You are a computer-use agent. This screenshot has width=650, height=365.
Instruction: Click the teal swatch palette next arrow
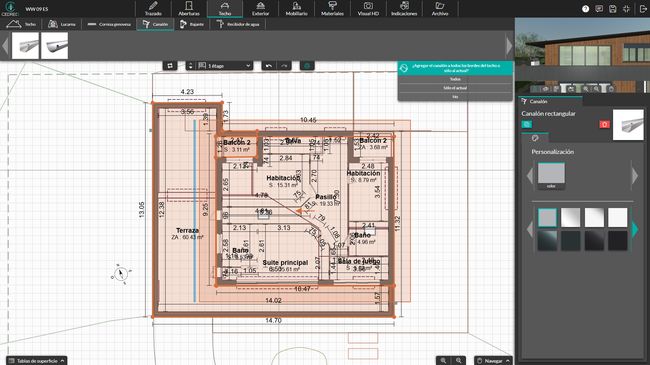635,229
